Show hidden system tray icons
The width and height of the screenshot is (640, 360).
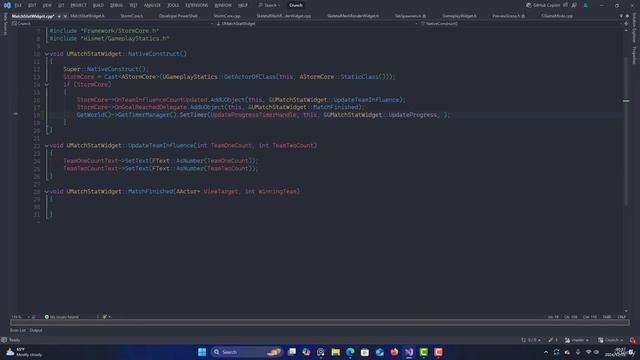(546, 352)
